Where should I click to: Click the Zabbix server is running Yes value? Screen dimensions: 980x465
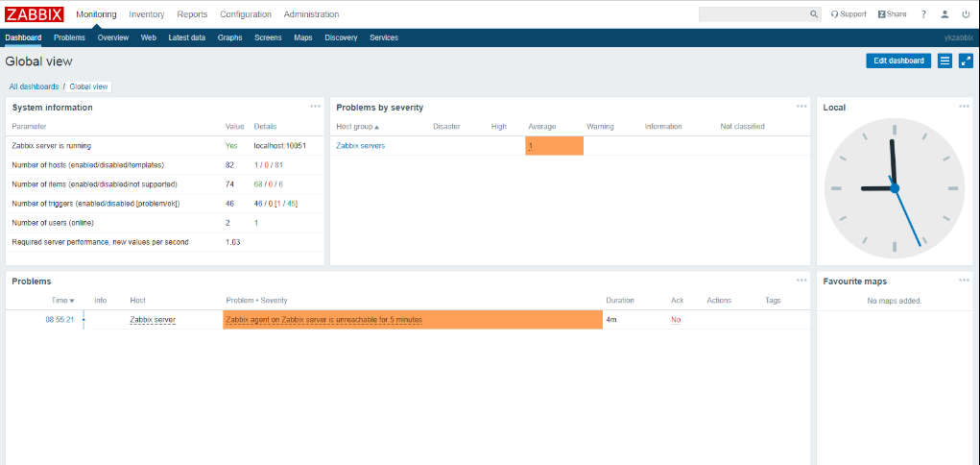coord(231,146)
